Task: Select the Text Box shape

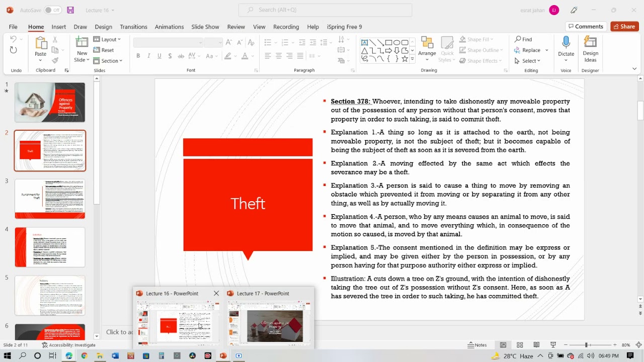Action: click(365, 42)
